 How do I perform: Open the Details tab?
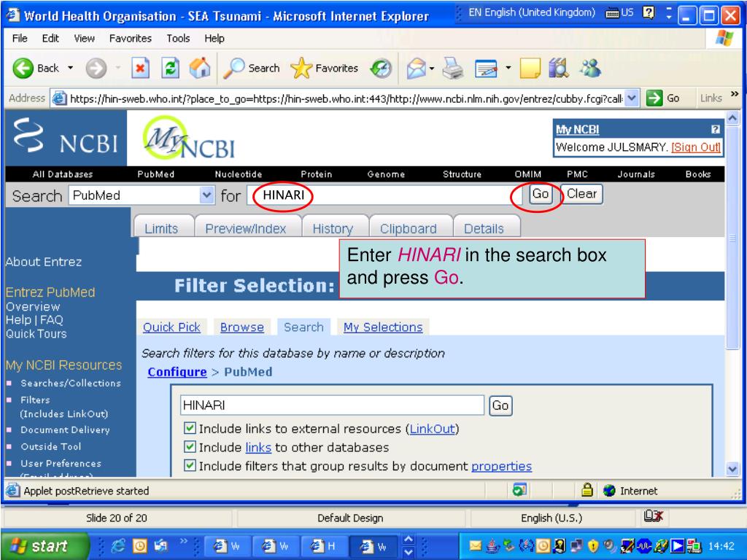point(484,227)
